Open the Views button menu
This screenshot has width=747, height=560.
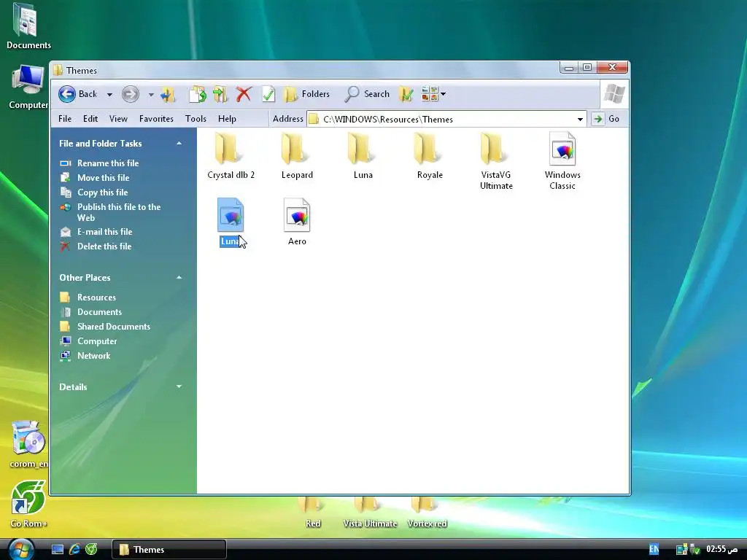[x=433, y=94]
